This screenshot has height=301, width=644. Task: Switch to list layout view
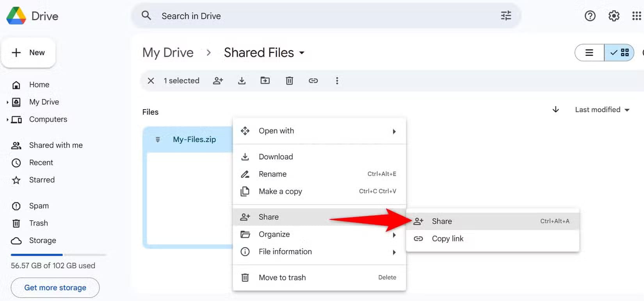tap(589, 53)
